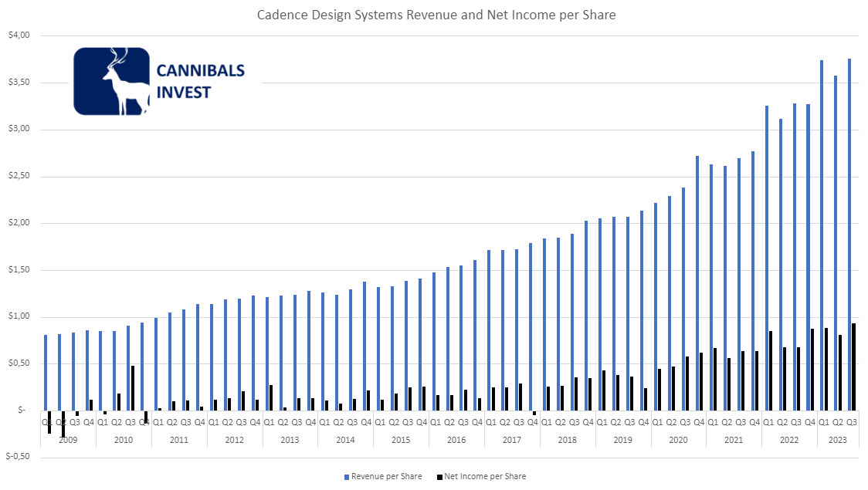Image resolution: width=868 pixels, height=490 pixels.
Task: Collapse the 2010 quarter grouping
Action: (x=123, y=439)
